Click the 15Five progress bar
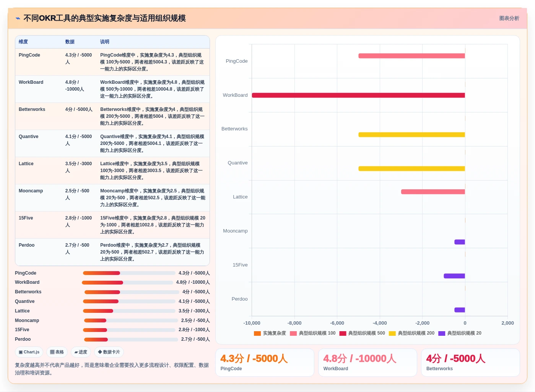The width and height of the screenshot is (535, 392). tap(129, 330)
